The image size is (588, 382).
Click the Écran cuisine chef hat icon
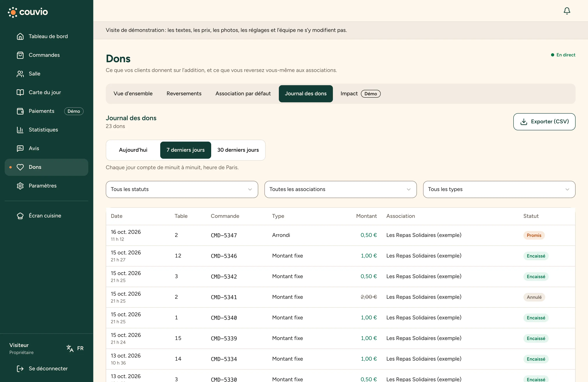pos(20,216)
